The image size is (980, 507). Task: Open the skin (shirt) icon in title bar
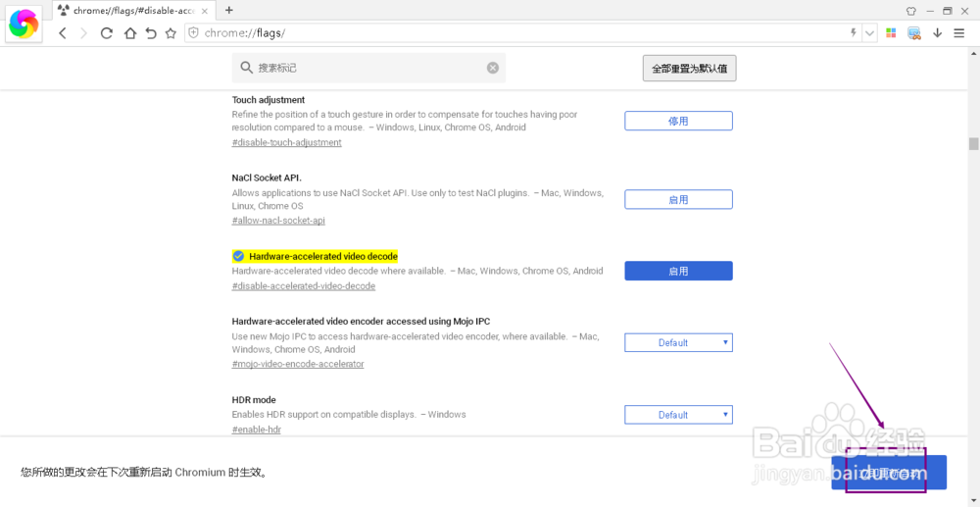(x=910, y=10)
